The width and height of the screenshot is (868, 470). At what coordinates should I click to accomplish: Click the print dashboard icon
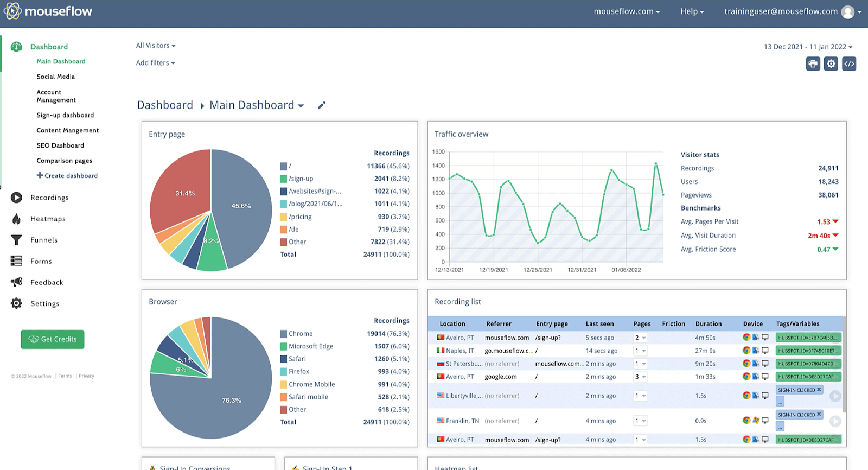[813, 64]
